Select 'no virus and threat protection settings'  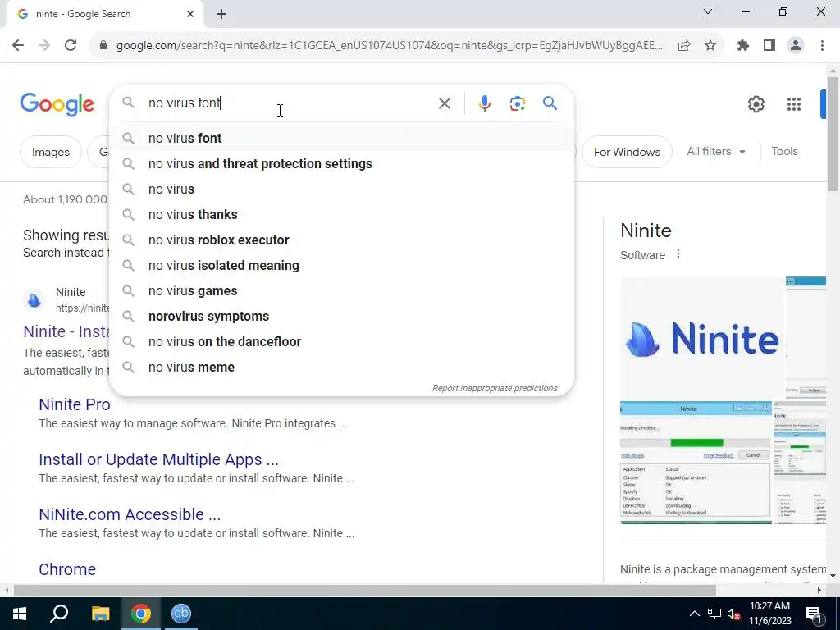(x=342, y=163)
